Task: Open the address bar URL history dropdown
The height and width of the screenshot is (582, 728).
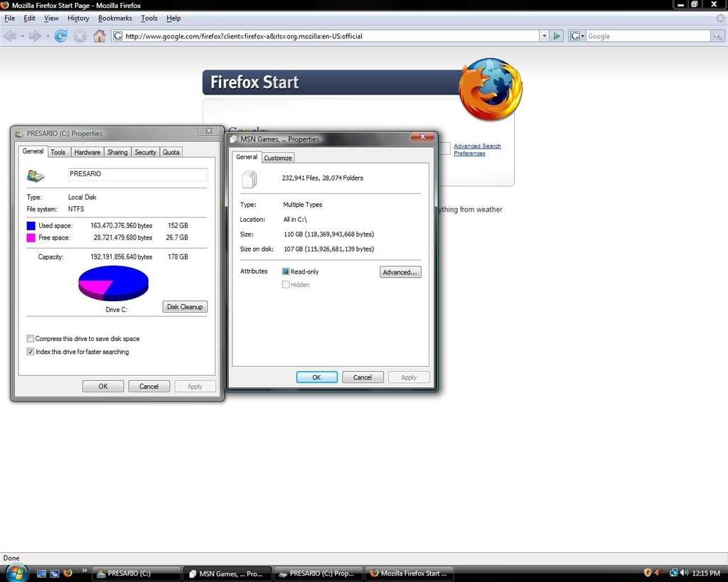Action: click(544, 36)
